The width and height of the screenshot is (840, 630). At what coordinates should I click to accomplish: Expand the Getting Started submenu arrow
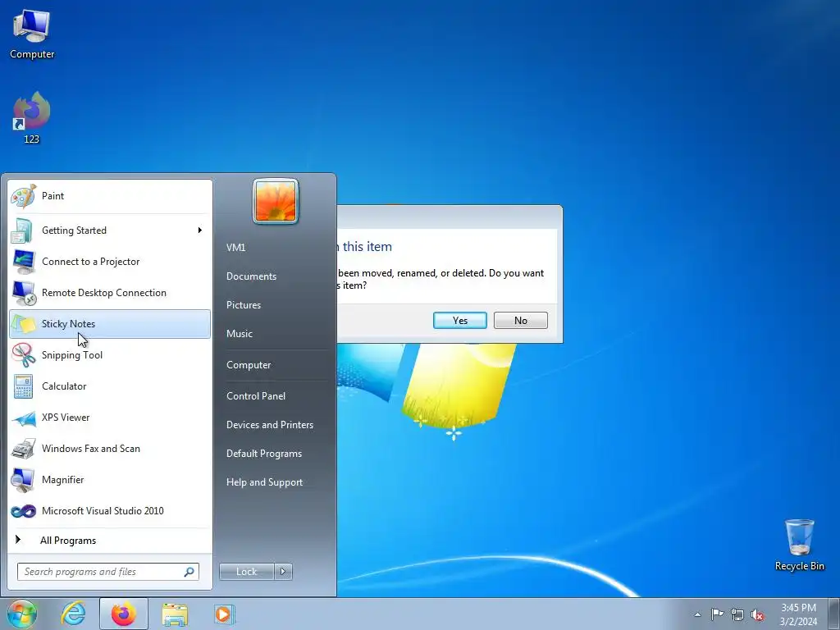pos(200,231)
